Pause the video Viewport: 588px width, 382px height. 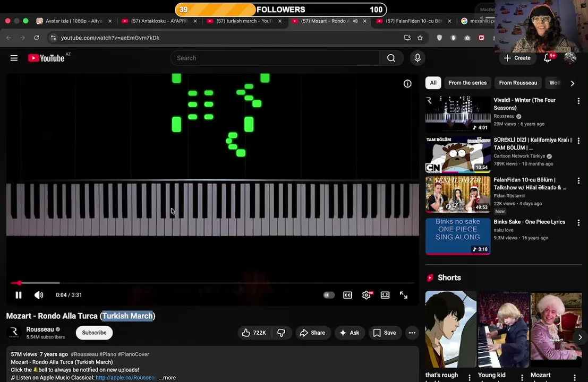pyautogui.click(x=19, y=295)
